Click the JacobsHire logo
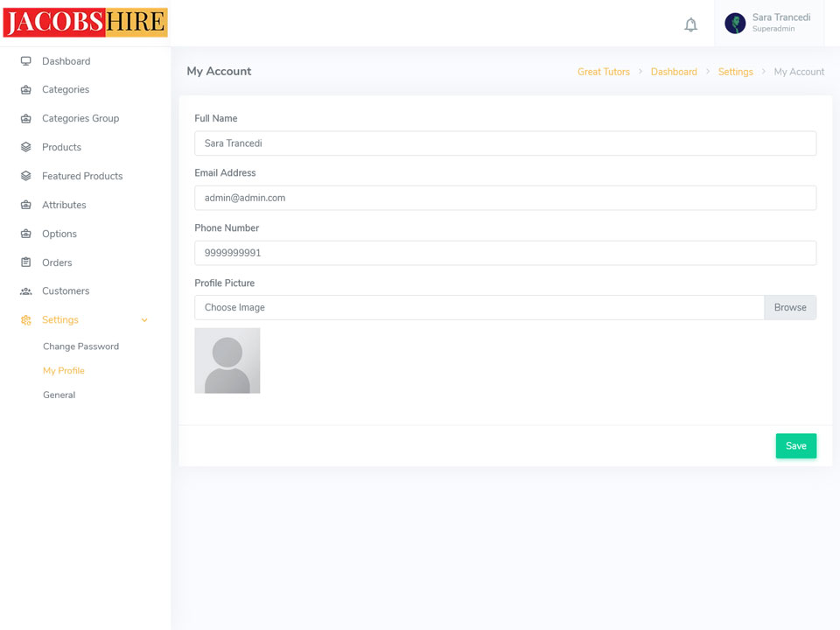840x630 pixels. (85, 23)
